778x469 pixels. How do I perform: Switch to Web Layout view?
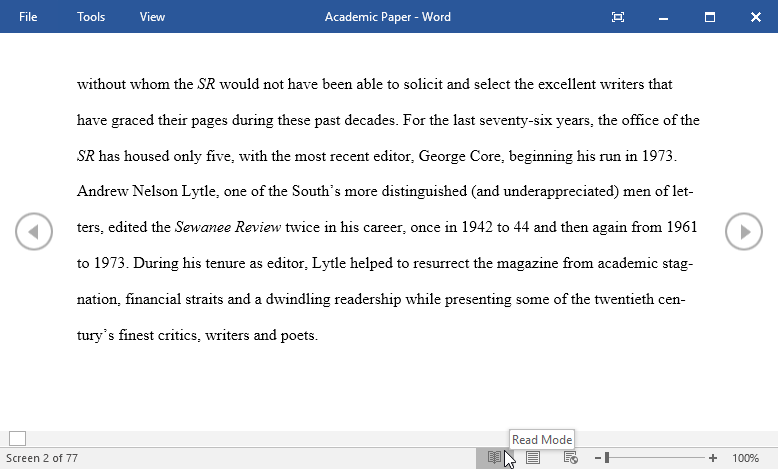pos(570,458)
